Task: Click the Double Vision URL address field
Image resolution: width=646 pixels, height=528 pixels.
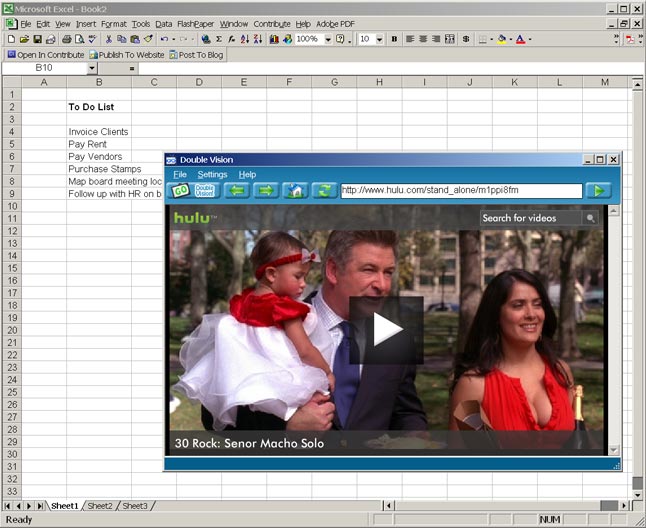Action: click(461, 191)
